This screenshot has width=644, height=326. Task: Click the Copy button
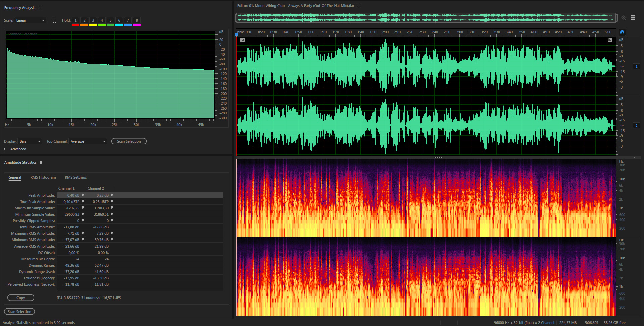(x=21, y=298)
